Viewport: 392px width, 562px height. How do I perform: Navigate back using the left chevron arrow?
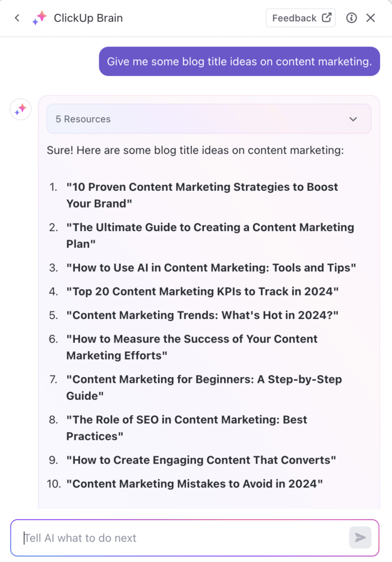click(17, 18)
